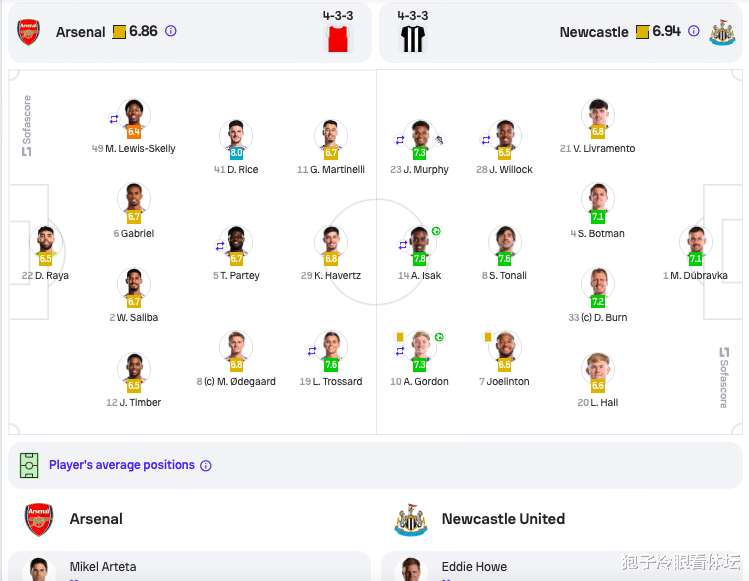Open the Newcastle United team link
This screenshot has height=581, width=749.
pyautogui.click(x=503, y=519)
